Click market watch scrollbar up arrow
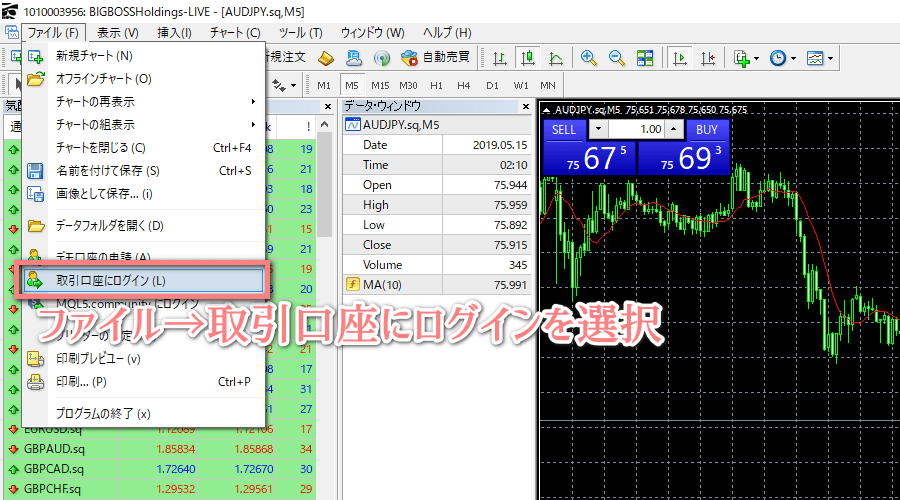Viewport: 900px width, 500px height. click(x=325, y=125)
